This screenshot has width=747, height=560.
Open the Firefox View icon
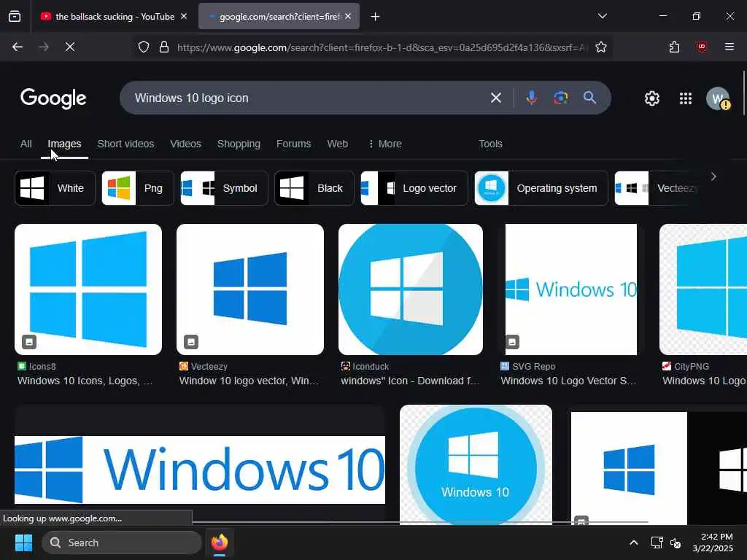[15, 16]
